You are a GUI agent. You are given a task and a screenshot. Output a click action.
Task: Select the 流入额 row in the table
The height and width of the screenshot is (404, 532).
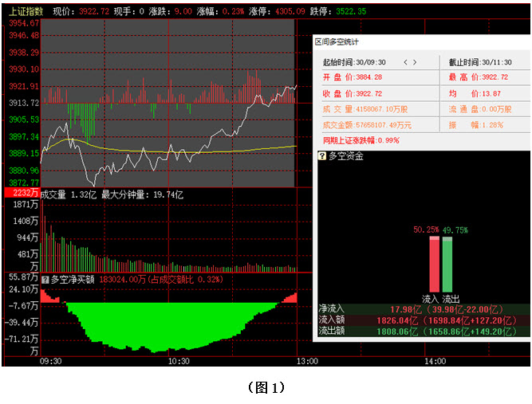coord(423,320)
